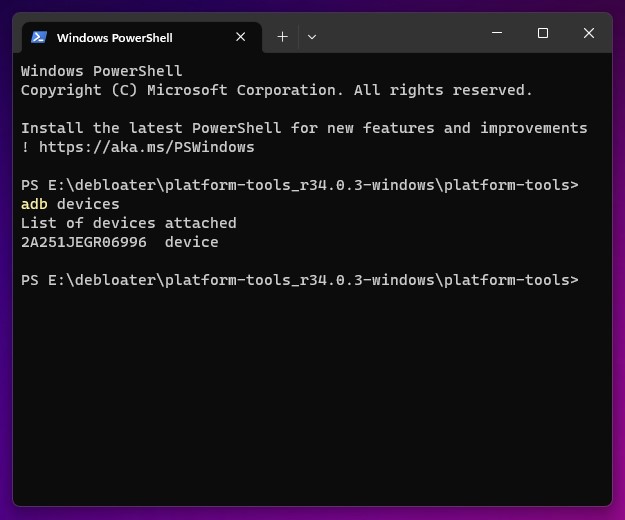Select the Windows PowerShell tab
Image resolution: width=625 pixels, height=520 pixels.
(x=114, y=38)
